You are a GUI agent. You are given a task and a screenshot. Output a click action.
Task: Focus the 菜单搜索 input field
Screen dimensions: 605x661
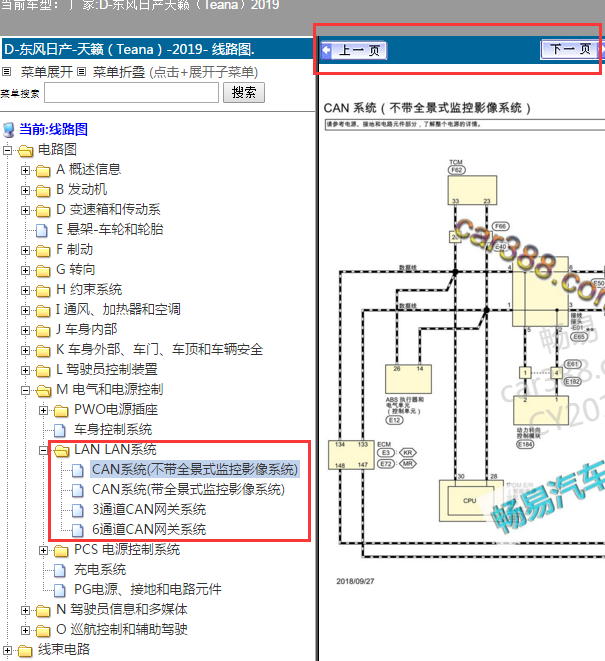tap(132, 92)
